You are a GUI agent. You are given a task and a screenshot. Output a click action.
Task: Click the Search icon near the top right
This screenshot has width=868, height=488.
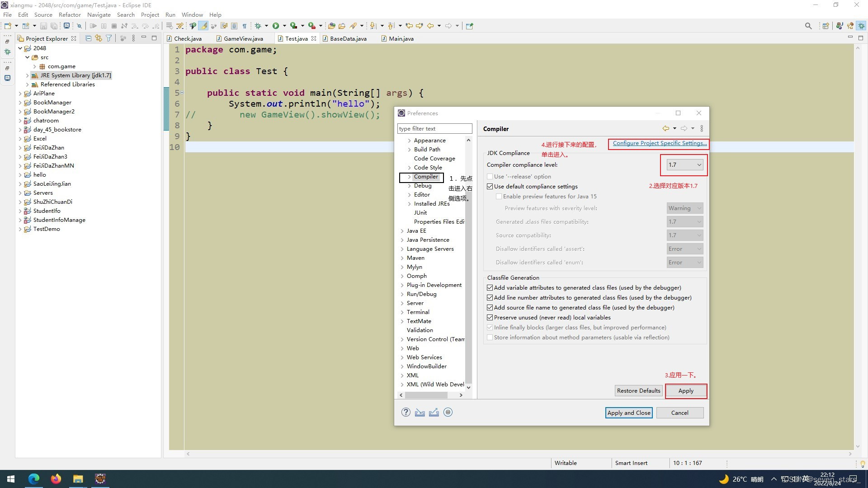pos(808,26)
